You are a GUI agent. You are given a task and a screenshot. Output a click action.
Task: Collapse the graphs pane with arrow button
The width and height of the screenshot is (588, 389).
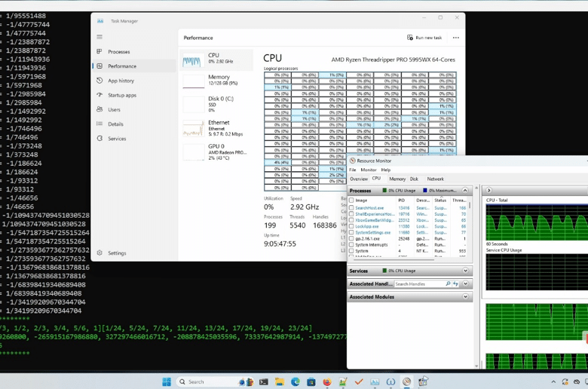[x=488, y=190]
